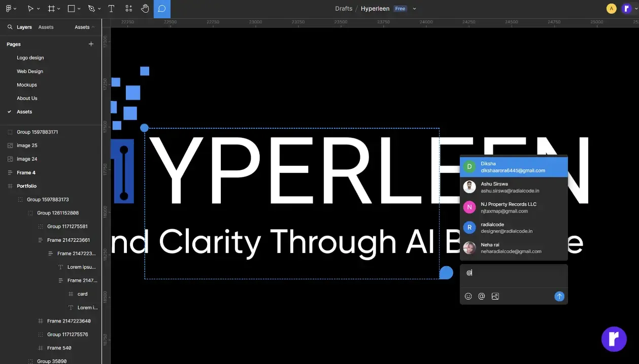Screen dimensions: 639x364
Task: Mention Ashu Sirswa from the suggestion list
Action: pos(514,187)
